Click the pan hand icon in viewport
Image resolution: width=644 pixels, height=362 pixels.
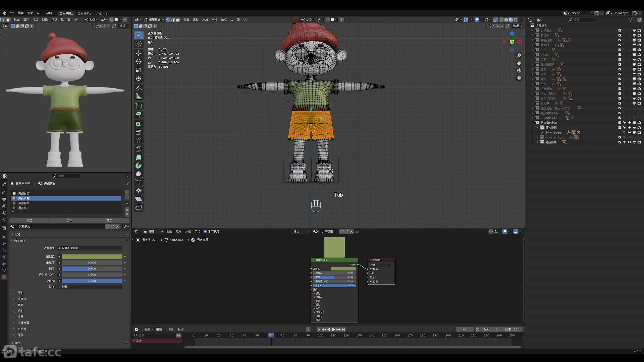click(x=519, y=63)
